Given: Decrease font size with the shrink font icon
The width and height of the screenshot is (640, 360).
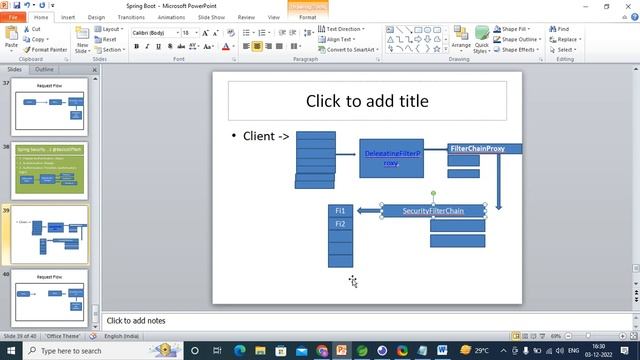Looking at the screenshot, I should 216,33.
